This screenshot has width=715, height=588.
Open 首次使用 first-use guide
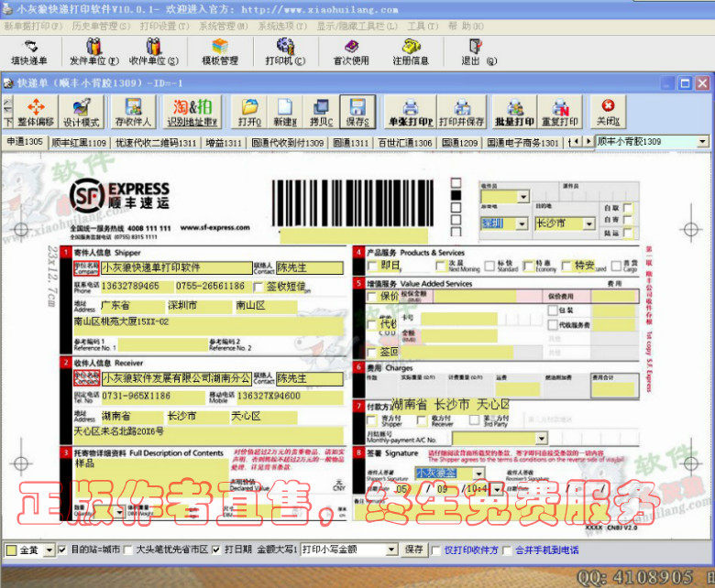pos(351,52)
